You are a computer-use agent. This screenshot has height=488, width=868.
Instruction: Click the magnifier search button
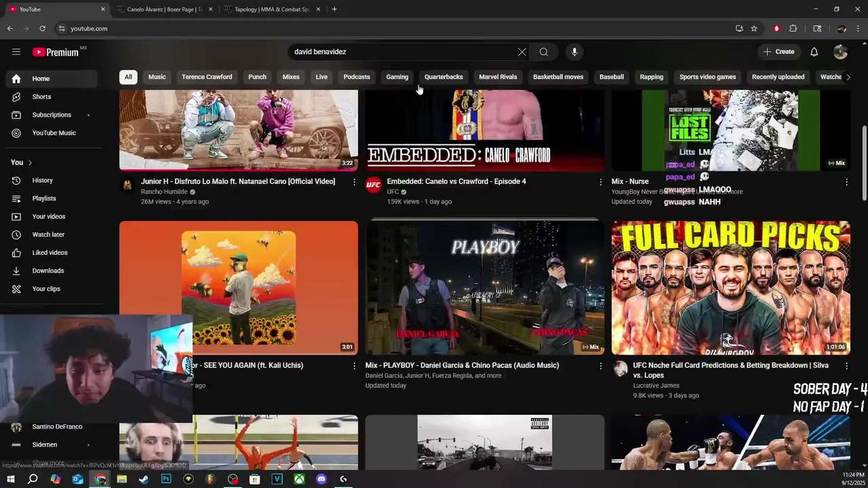pyautogui.click(x=544, y=52)
